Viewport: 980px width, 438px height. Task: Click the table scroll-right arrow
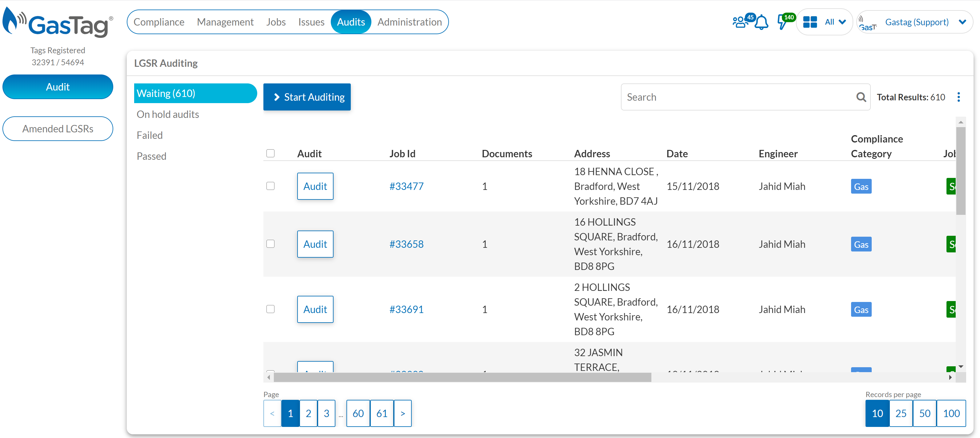[x=950, y=377]
